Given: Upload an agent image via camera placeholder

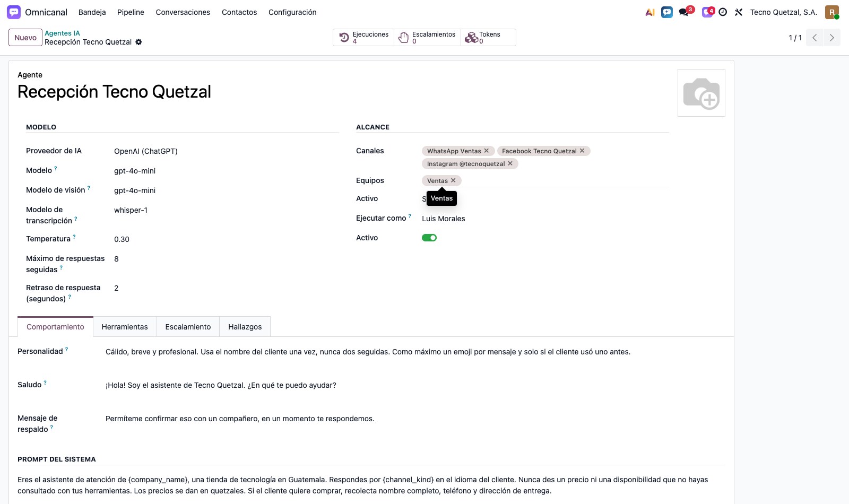Looking at the screenshot, I should point(701,93).
